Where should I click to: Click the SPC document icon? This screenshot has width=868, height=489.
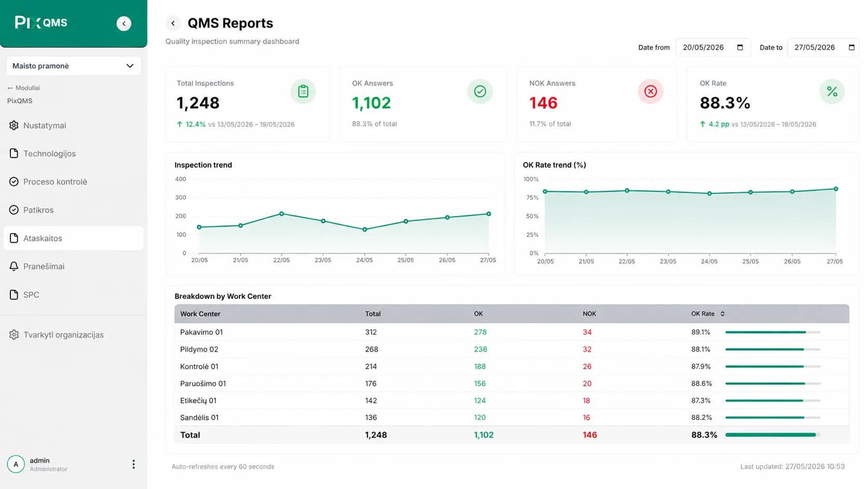pyautogui.click(x=14, y=295)
